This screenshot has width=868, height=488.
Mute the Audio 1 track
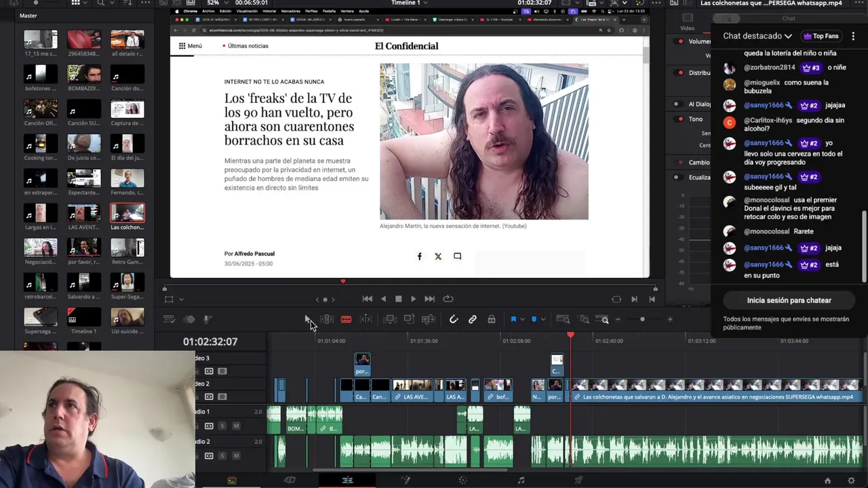pyautogui.click(x=236, y=426)
